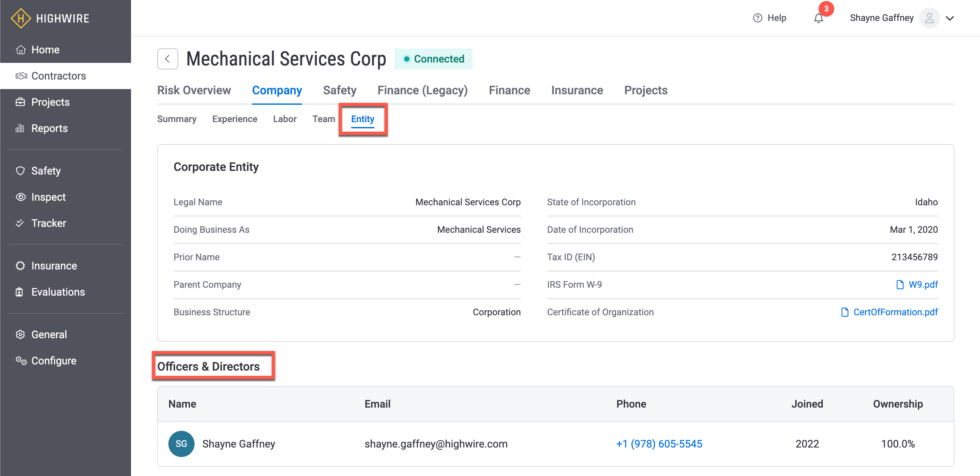Click the SG avatar circle
Image resolution: width=980 pixels, height=476 pixels.
point(181,444)
